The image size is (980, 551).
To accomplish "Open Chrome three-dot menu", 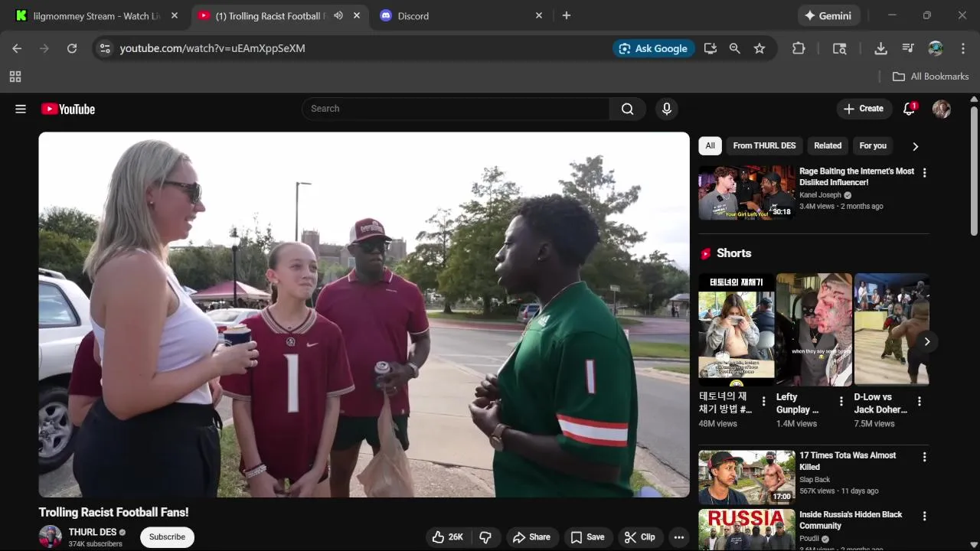I will click(962, 48).
